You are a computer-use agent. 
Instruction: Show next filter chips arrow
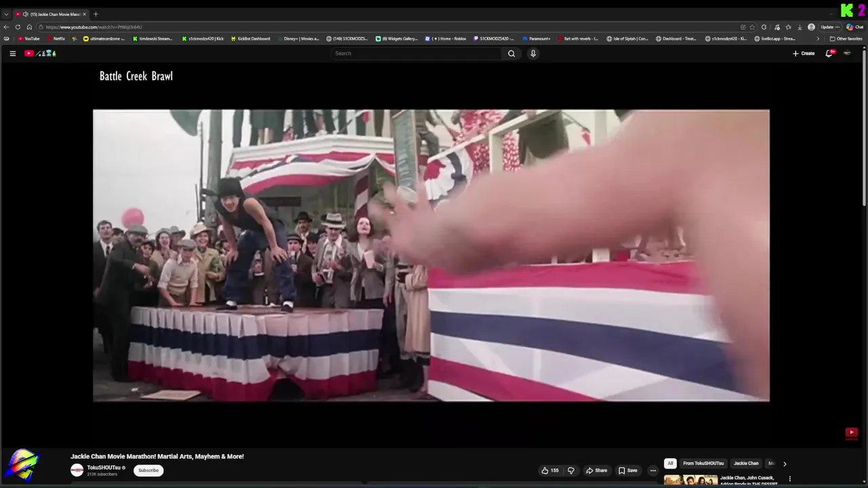coord(785,464)
